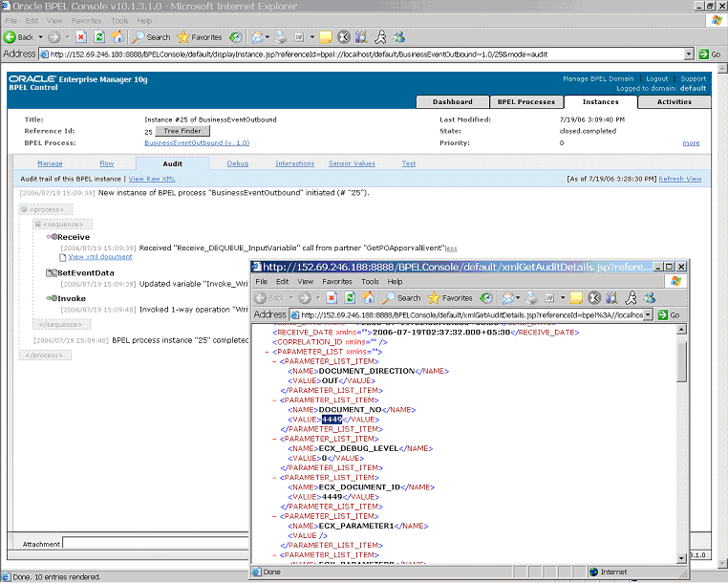Click the Print icon in main toolbar
Viewport: 728px width, 583px height.
(281, 37)
